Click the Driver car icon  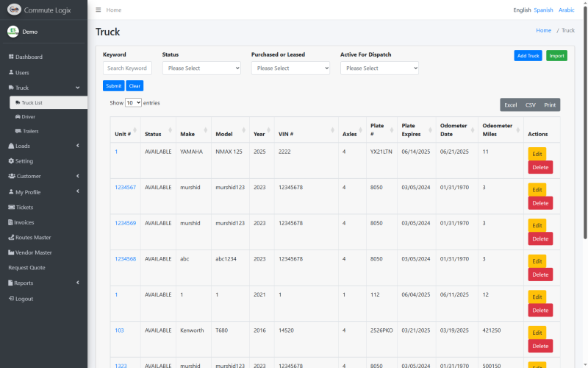point(18,117)
